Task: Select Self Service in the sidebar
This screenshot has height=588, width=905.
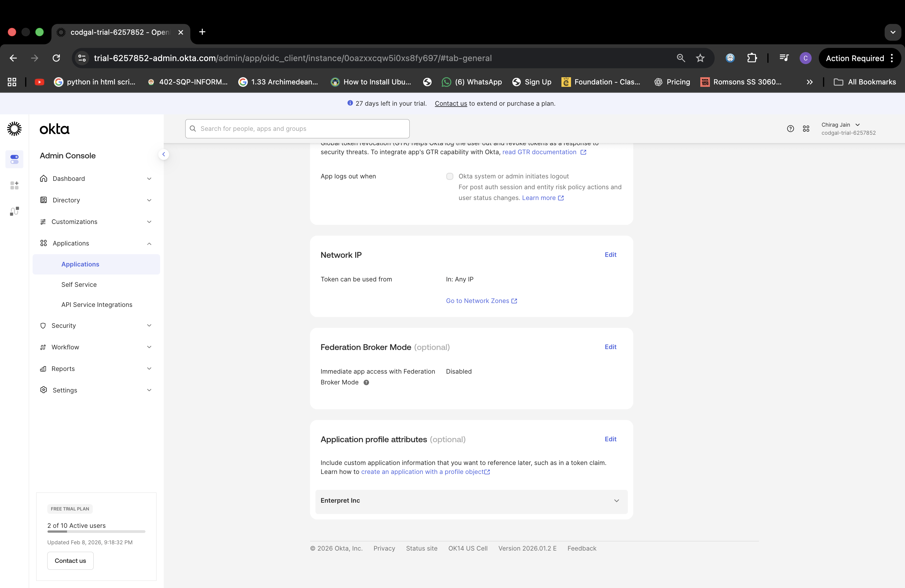Action: (79, 285)
